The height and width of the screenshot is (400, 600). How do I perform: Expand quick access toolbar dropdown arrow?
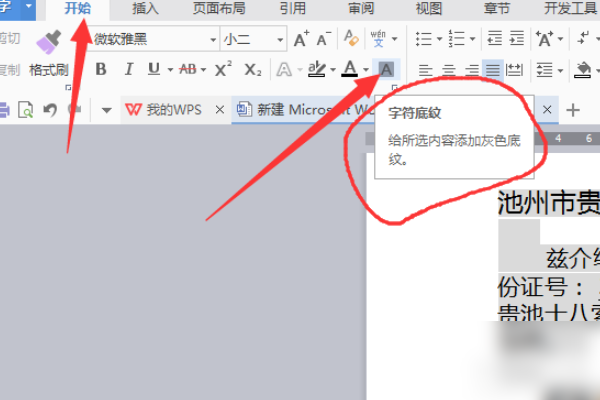107,111
